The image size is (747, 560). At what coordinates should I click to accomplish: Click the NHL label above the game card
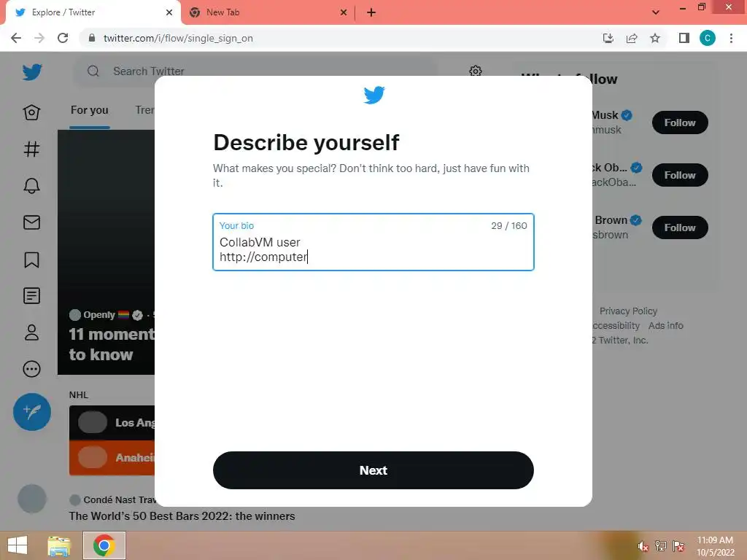(x=79, y=394)
